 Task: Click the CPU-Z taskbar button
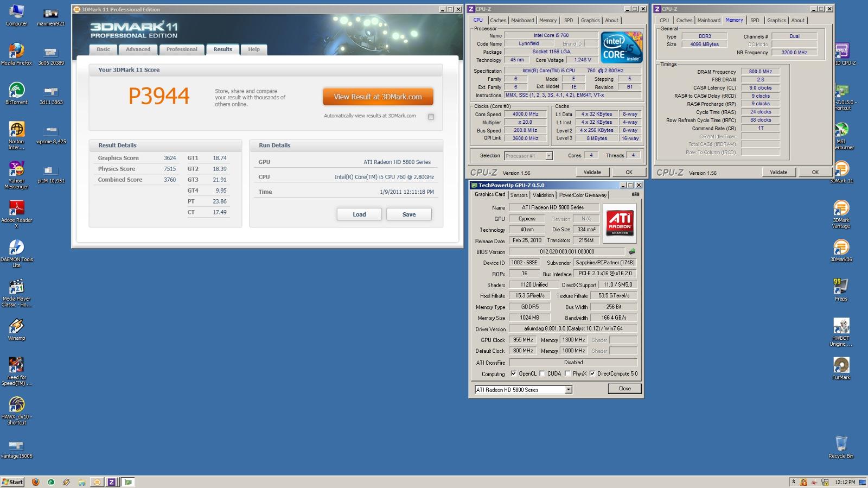click(111, 482)
